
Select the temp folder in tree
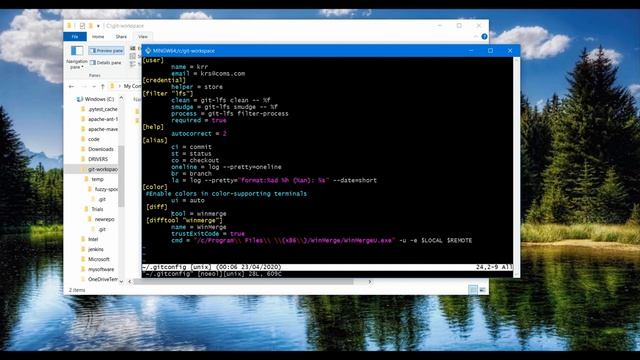click(x=94, y=179)
